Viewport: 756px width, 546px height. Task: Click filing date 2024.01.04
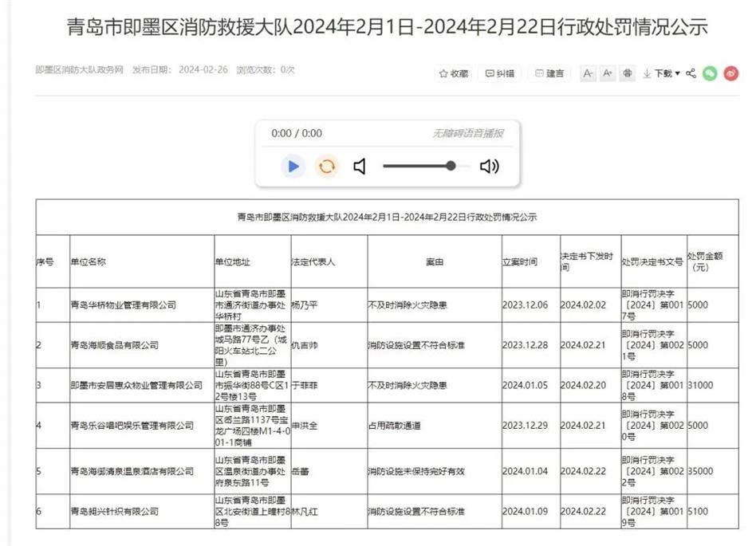pos(525,471)
